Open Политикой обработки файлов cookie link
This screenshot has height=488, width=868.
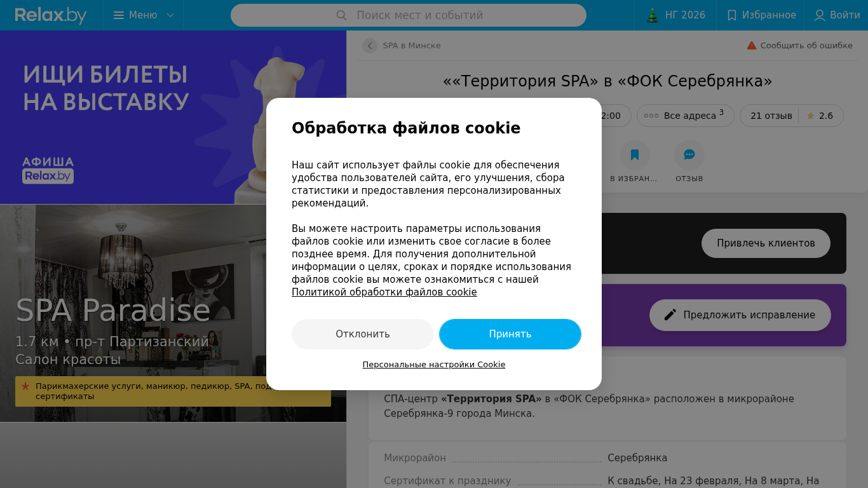pos(384,292)
